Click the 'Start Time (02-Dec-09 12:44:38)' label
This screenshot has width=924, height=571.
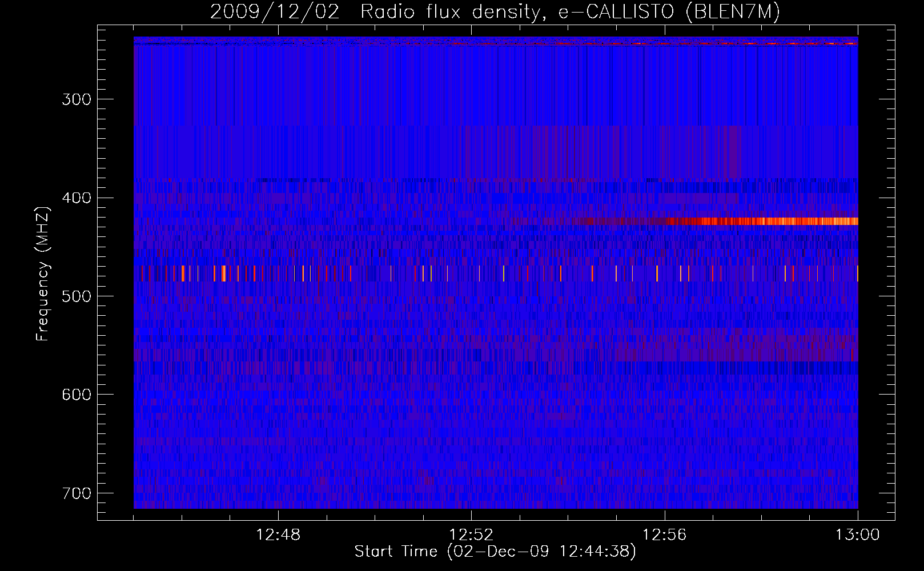(495, 552)
